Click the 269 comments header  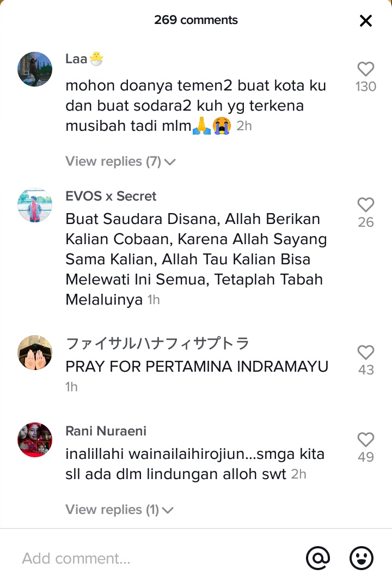tap(196, 20)
